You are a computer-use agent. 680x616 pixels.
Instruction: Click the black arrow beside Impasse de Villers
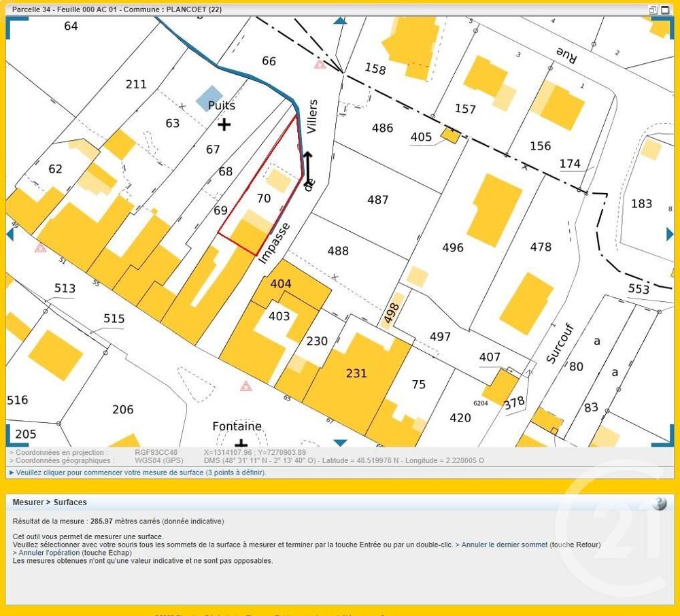(x=307, y=164)
